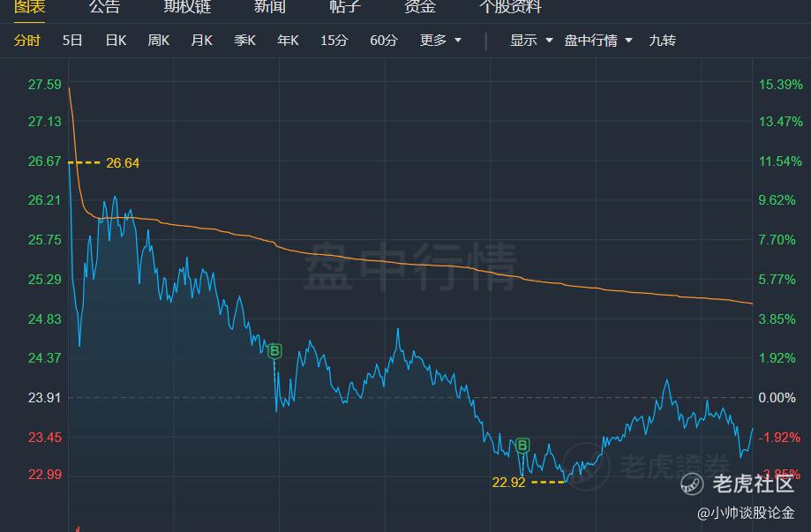
Task: Click the 7.70% percentage axis label
Action: [777, 240]
